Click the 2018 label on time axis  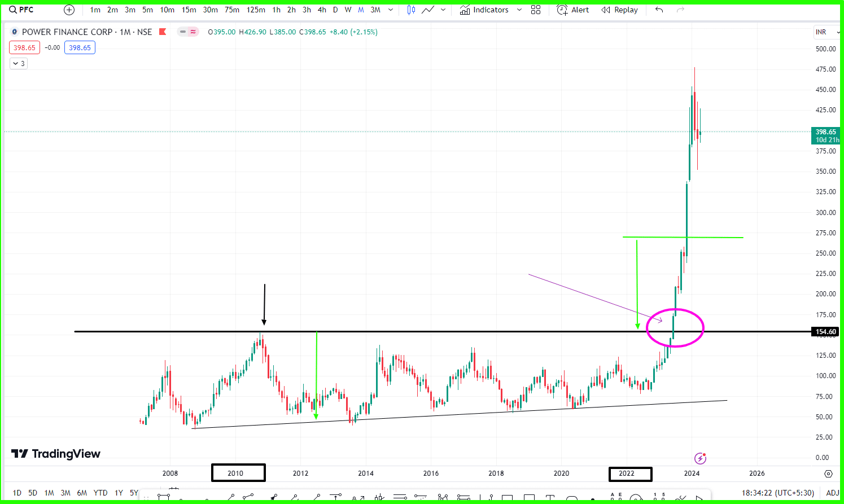click(x=496, y=474)
